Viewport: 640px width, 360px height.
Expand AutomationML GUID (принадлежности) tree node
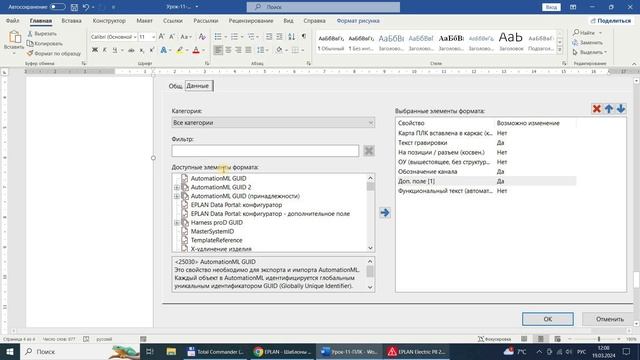pos(177,196)
